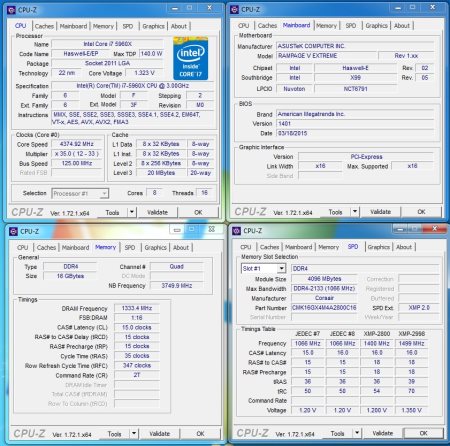Click the manufacturer field ASUSTeK COMPUTER INC.
The width and height of the screenshot is (450, 446).
pyautogui.click(x=355, y=46)
